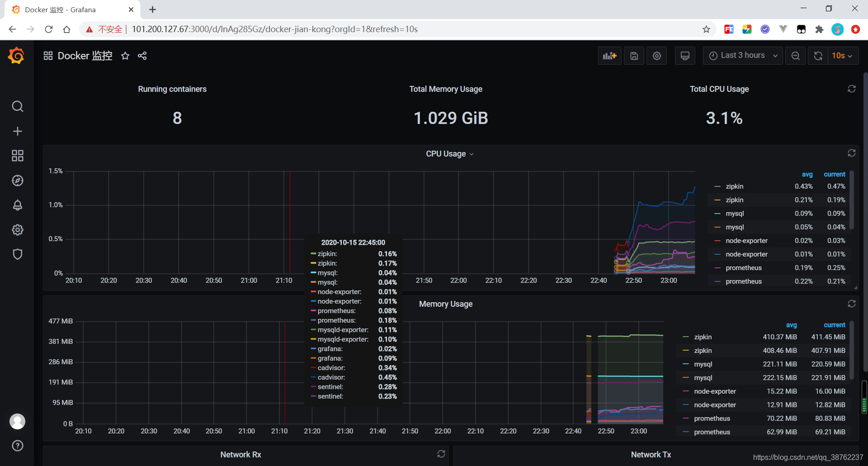Open Network Tx panel title
This screenshot has height=466, width=868.
click(x=651, y=455)
